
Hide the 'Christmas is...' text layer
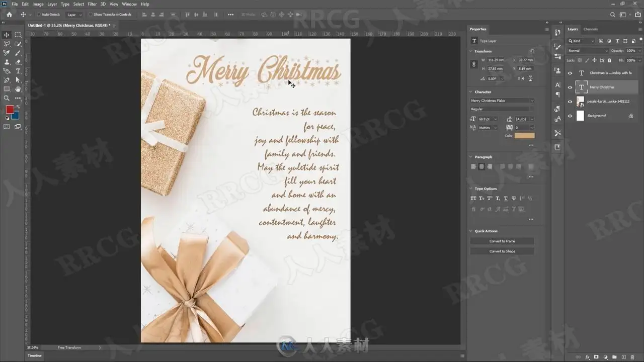[570, 73]
